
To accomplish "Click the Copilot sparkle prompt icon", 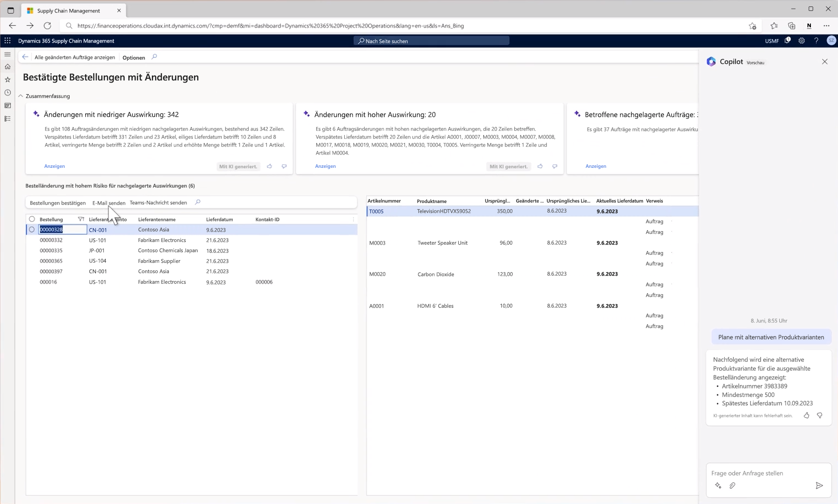I will click(x=718, y=485).
